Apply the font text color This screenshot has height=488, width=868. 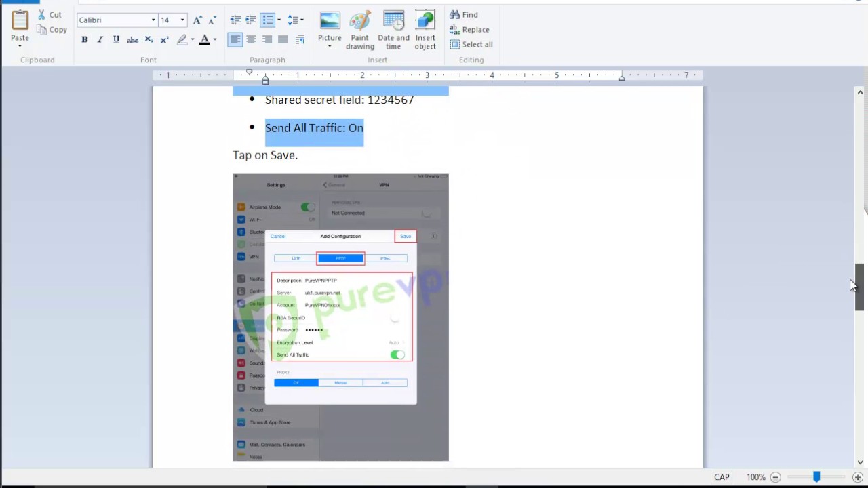pos(204,40)
